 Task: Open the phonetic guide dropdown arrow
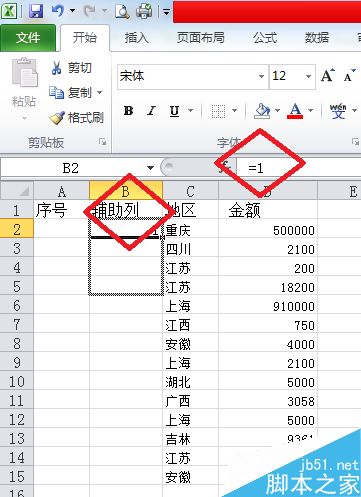(355, 110)
